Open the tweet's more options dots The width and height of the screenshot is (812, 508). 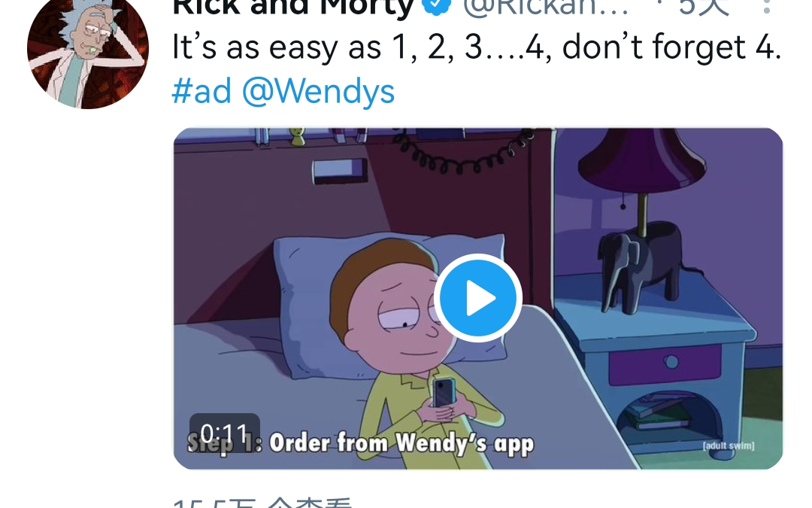[x=767, y=6]
